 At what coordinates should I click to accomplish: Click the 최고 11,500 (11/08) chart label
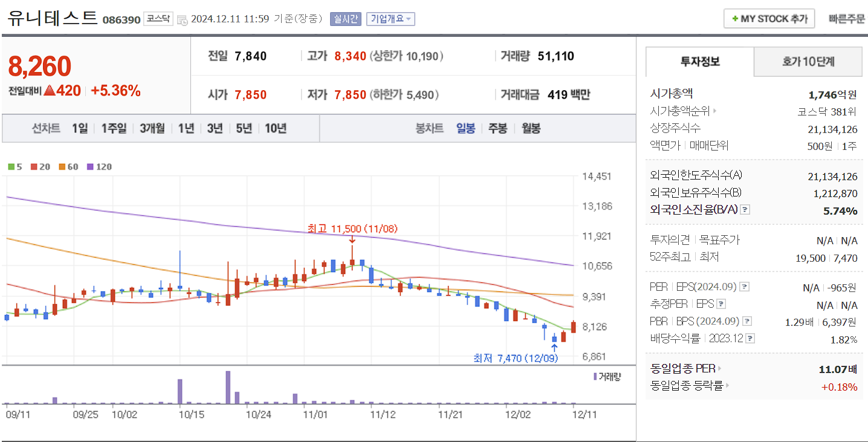[x=352, y=229]
